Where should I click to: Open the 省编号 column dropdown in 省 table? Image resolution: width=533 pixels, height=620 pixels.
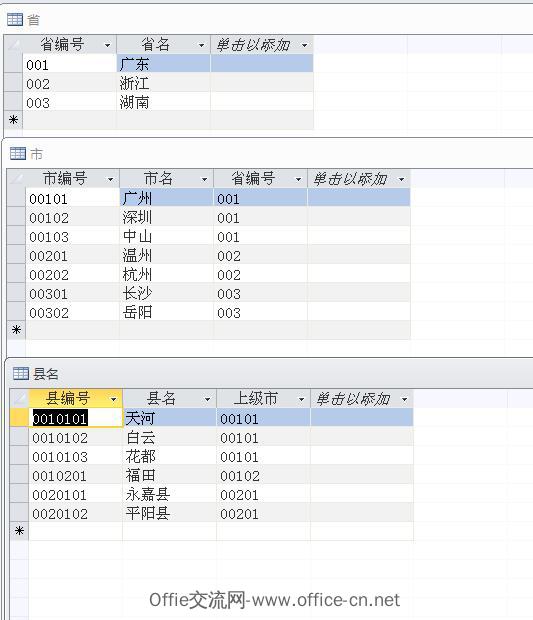click(x=107, y=45)
